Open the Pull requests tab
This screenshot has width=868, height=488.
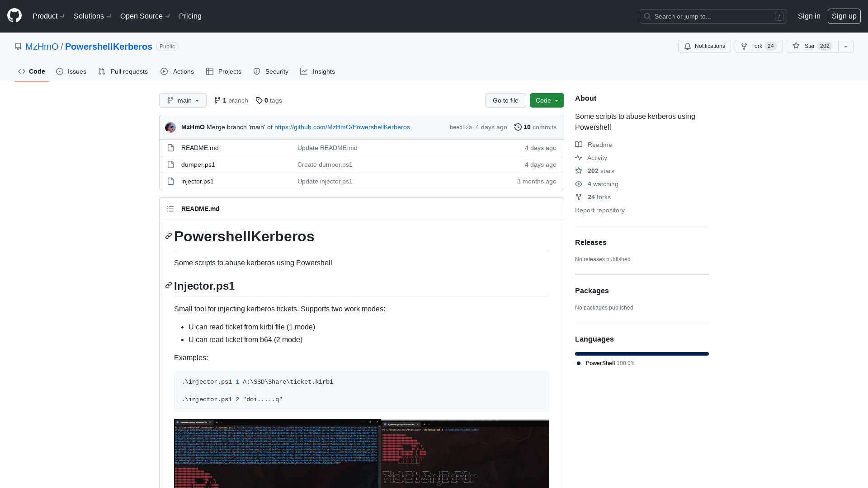pos(123,71)
